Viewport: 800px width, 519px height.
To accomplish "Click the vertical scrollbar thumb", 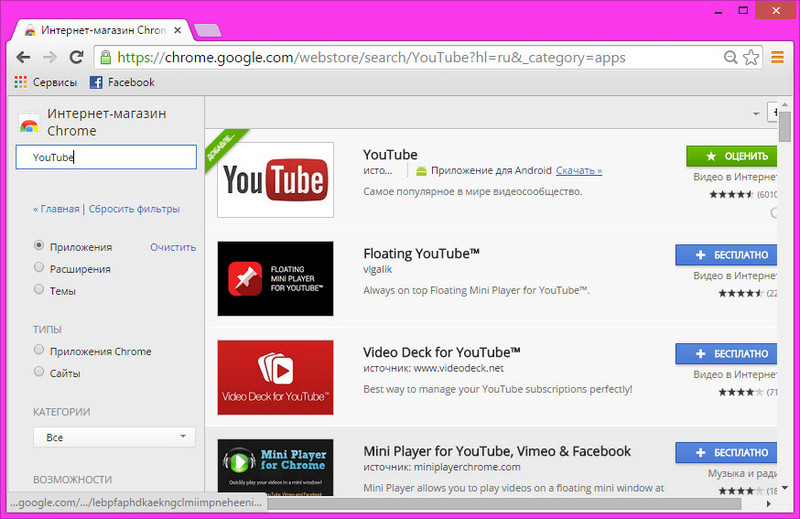I will tap(785, 127).
